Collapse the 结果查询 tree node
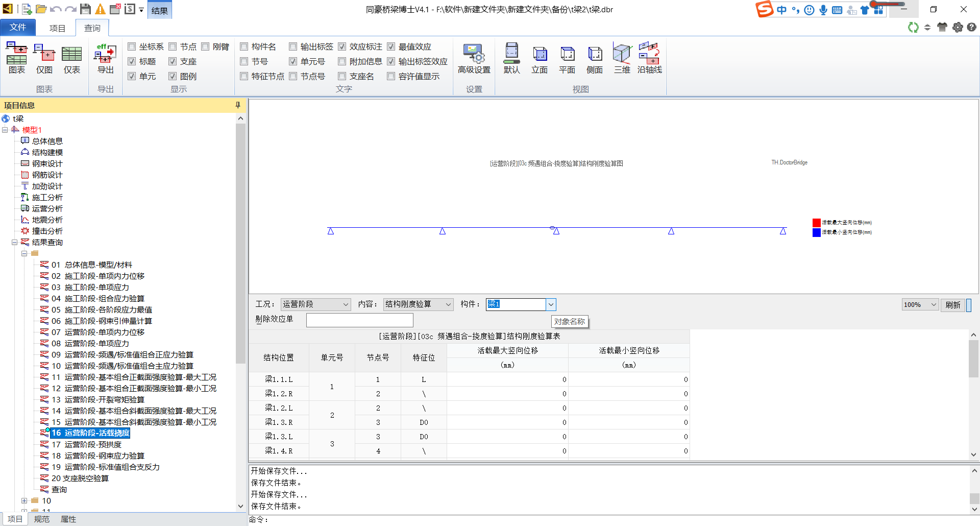Screen dimensions: 980x526 click(15, 243)
